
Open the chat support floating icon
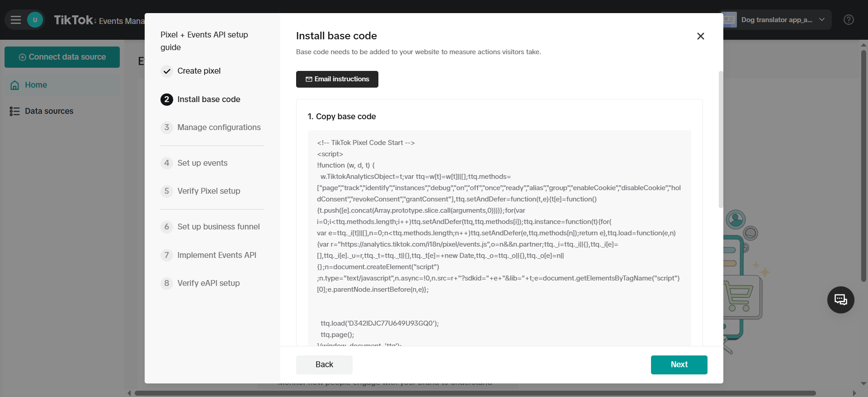[840, 300]
